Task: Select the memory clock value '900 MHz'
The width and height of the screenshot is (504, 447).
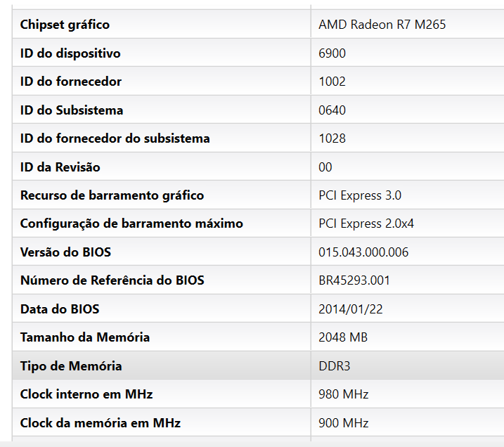Action: point(343,423)
